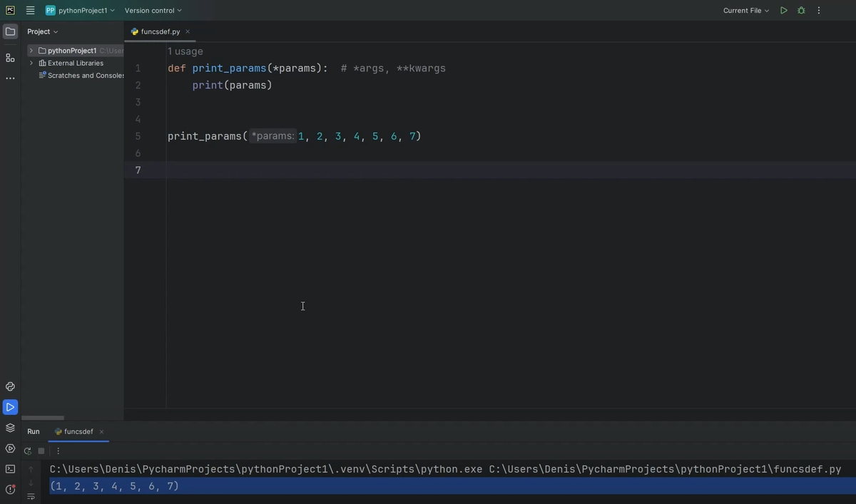Click the *params: inlay hint on line 5
The height and width of the screenshot is (504, 856).
pyautogui.click(x=272, y=136)
